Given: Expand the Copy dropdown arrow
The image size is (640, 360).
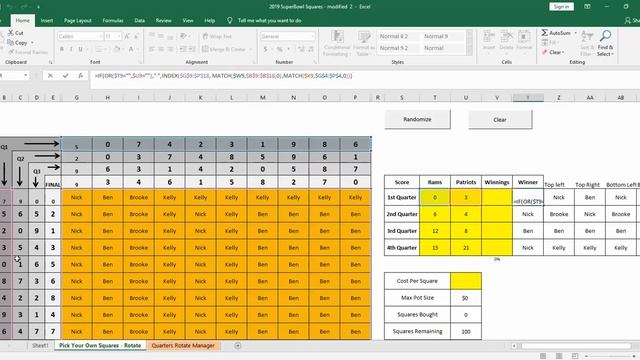Looking at the screenshot, I should [32, 42].
